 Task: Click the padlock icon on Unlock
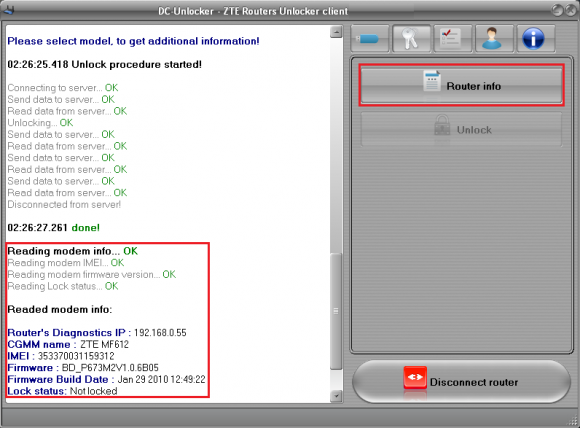click(x=442, y=125)
